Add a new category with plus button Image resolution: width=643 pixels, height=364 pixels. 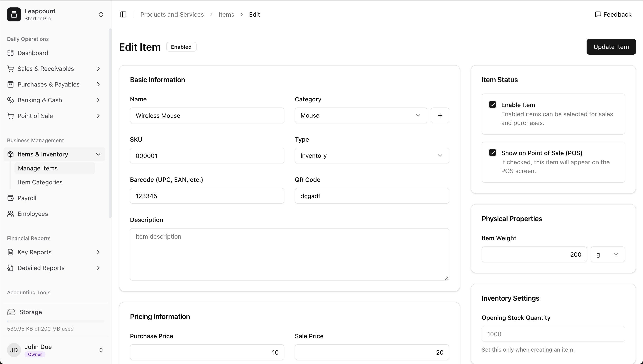click(440, 115)
